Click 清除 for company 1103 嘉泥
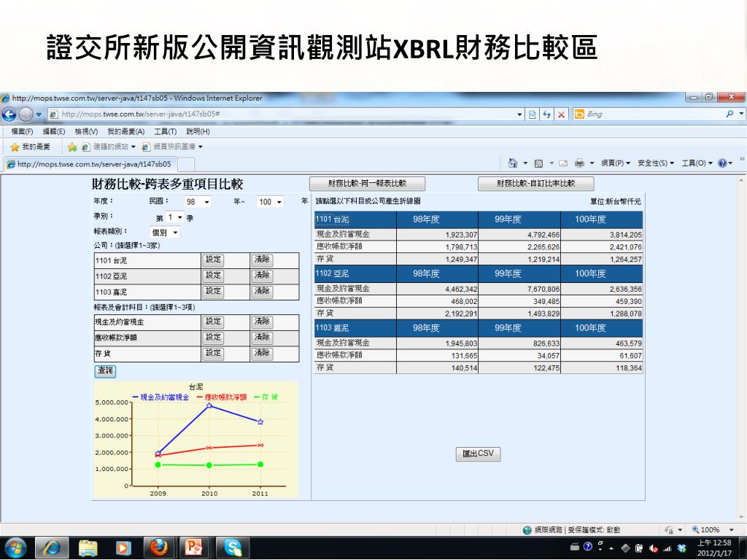The height and width of the screenshot is (560, 747). [262, 292]
